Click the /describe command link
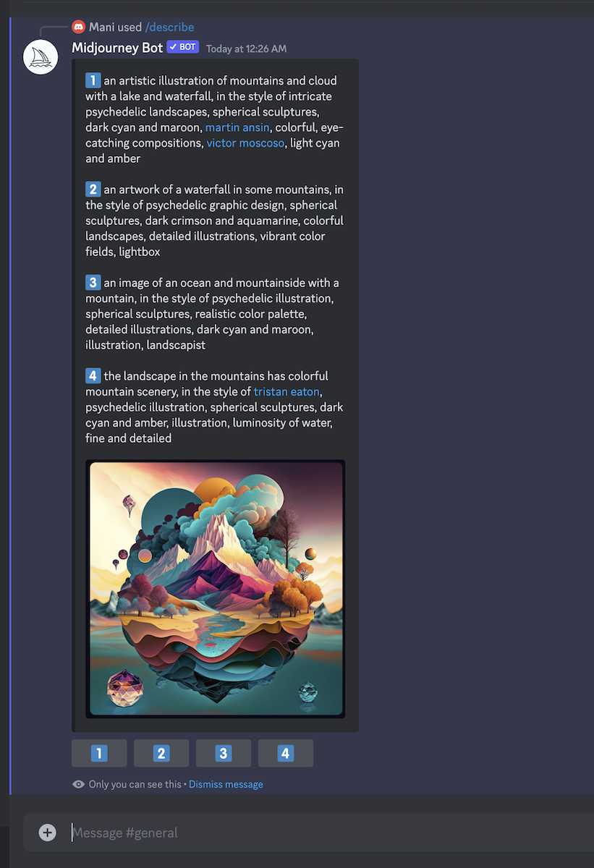 [169, 27]
